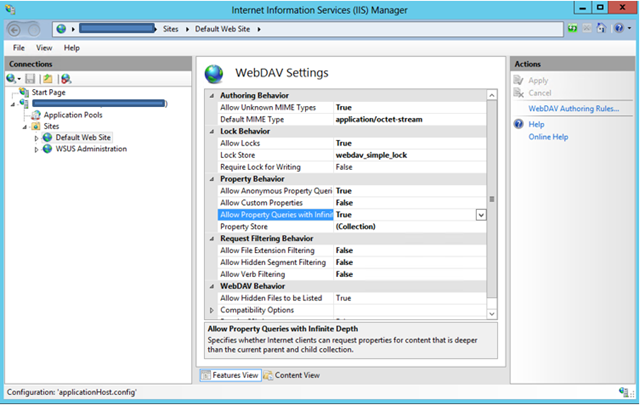Open the blue Help icon in top toolbar
640x405 pixels.
tap(619, 28)
